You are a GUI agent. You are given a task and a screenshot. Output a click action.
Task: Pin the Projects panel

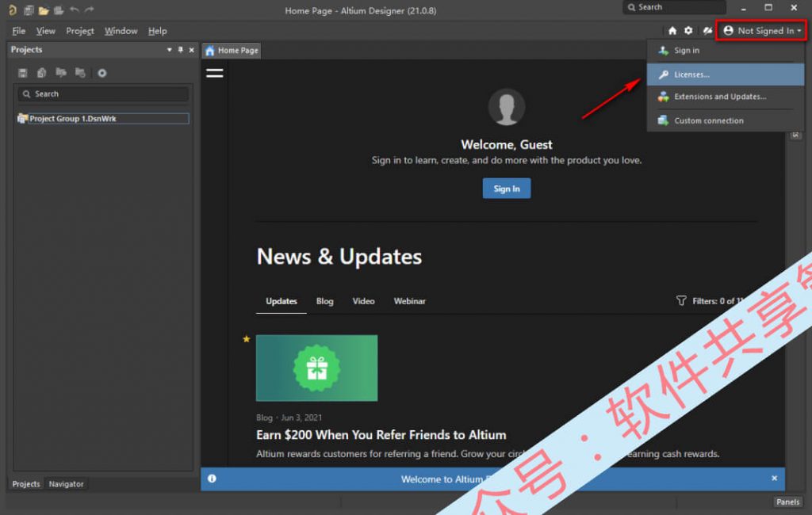181,50
